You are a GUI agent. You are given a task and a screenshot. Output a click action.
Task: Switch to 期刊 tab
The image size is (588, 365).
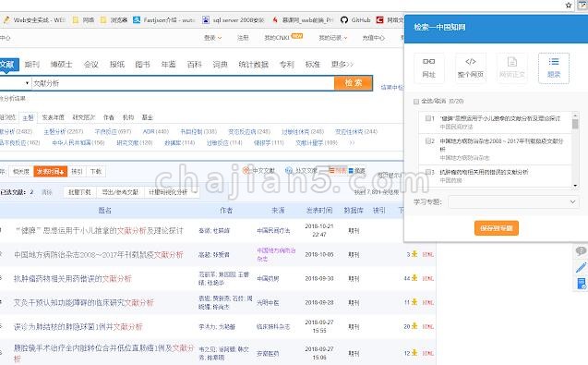(32, 64)
